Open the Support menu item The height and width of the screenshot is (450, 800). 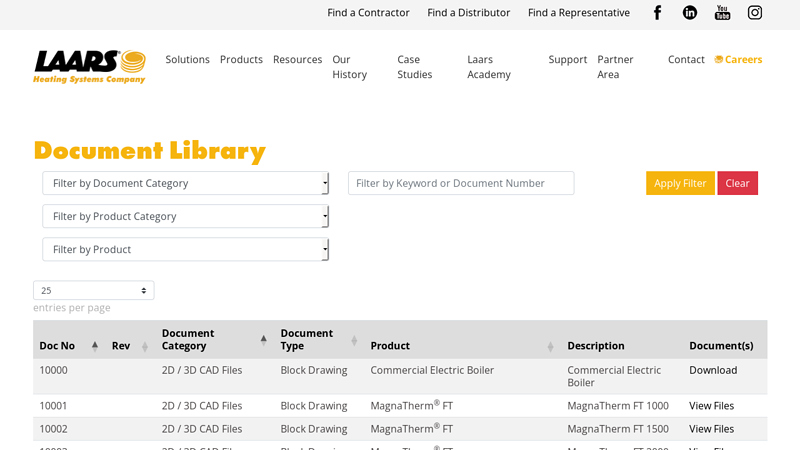(x=568, y=59)
